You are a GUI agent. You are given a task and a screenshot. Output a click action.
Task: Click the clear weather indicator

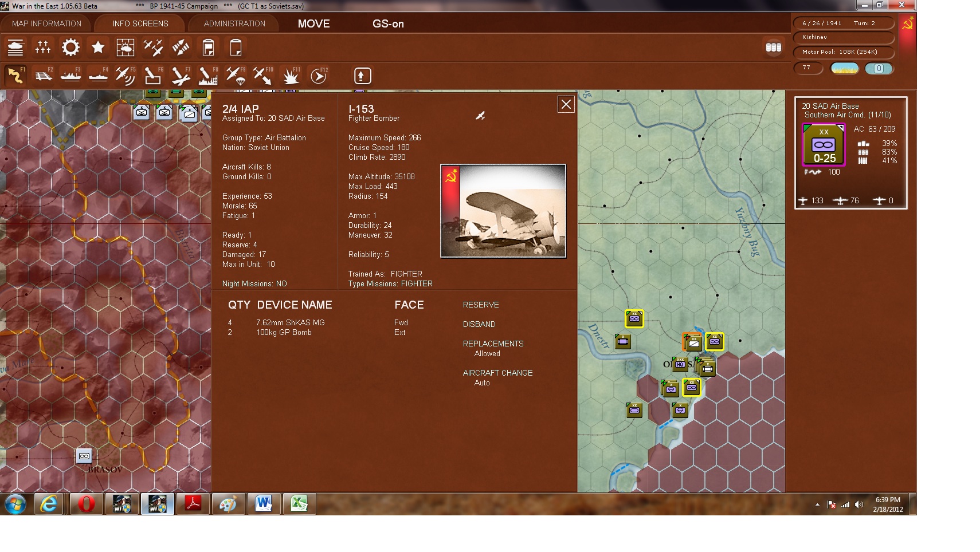(x=845, y=69)
